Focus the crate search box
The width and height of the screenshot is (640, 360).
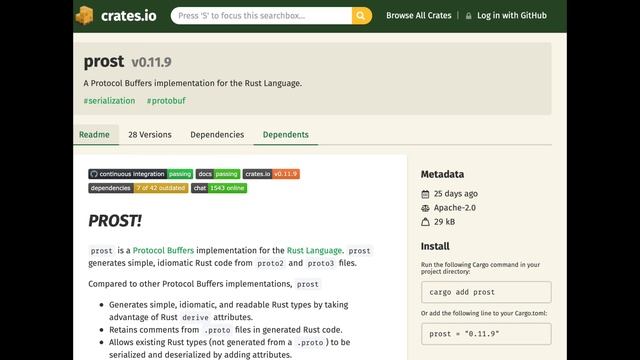pos(261,16)
